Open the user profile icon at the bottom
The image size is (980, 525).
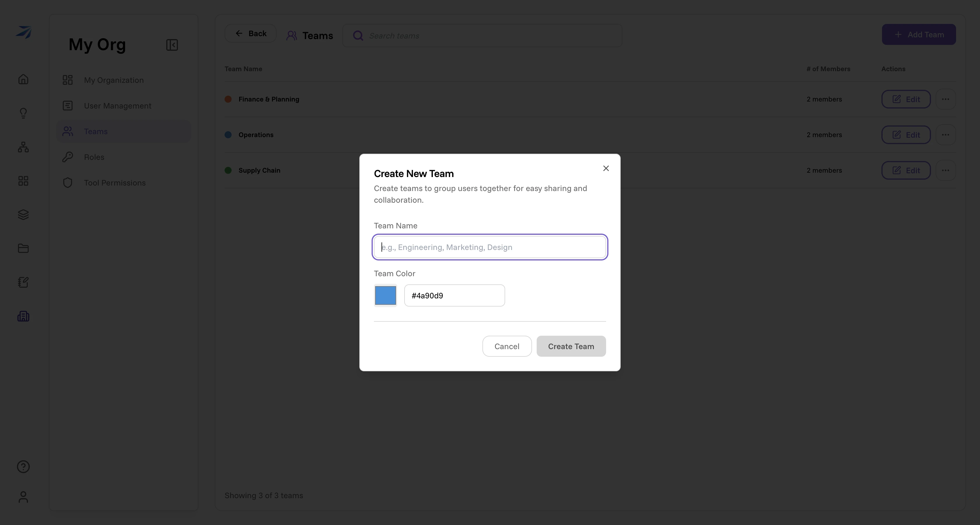coord(23,497)
